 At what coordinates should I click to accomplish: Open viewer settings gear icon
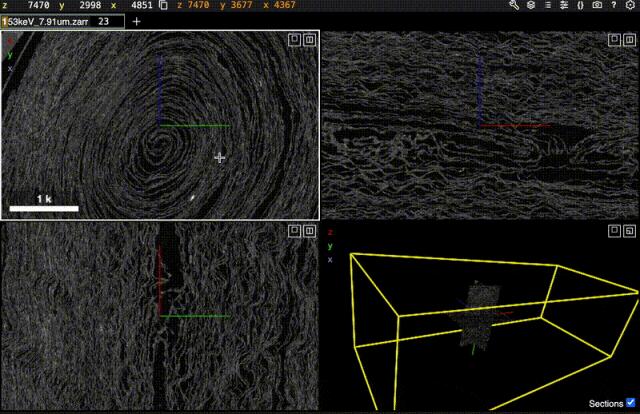(x=629, y=5)
